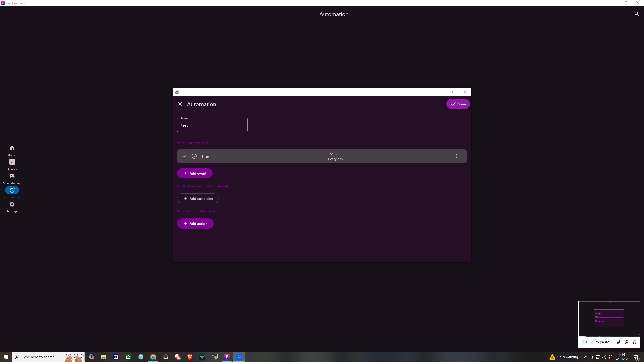This screenshot has height=362, width=644.
Task: Show hidden system tray icons
Action: point(586,357)
